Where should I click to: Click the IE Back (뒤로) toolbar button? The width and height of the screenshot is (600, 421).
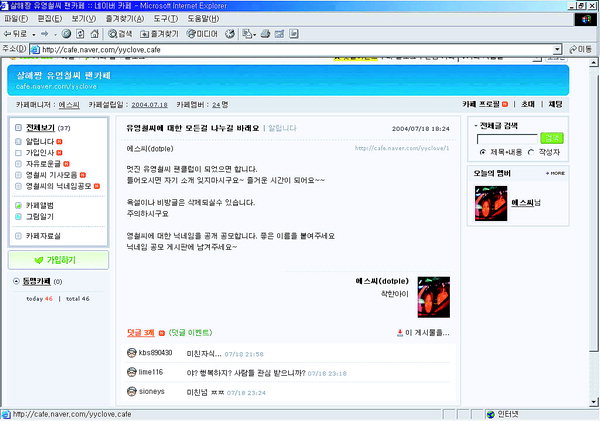click(x=16, y=33)
